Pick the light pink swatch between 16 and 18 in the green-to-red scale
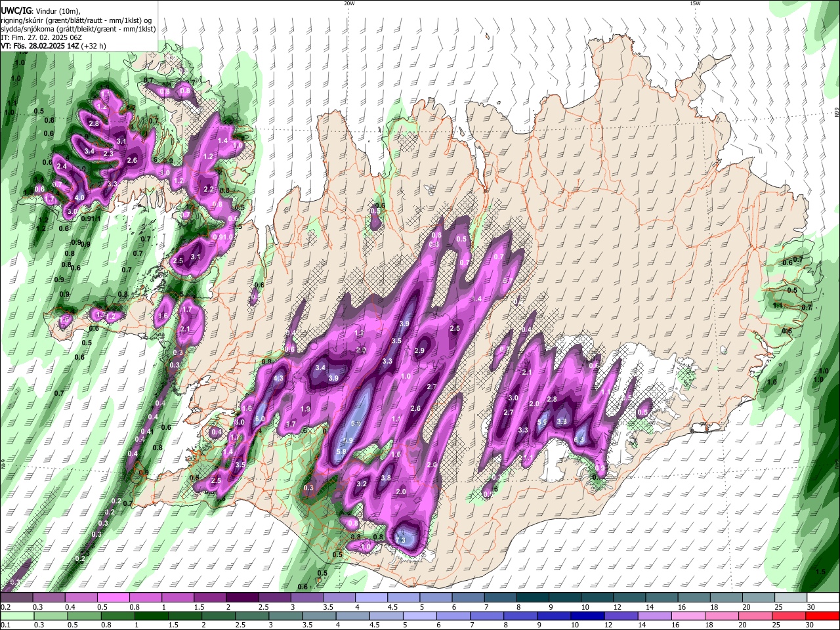Viewport: 840px width, 630px height. coord(688,616)
